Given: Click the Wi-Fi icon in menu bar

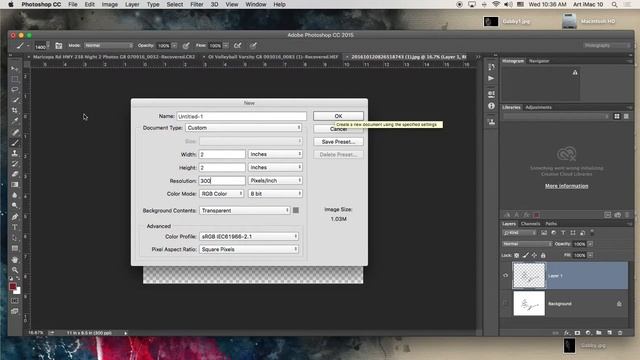Looking at the screenshot, I should (496, 4).
